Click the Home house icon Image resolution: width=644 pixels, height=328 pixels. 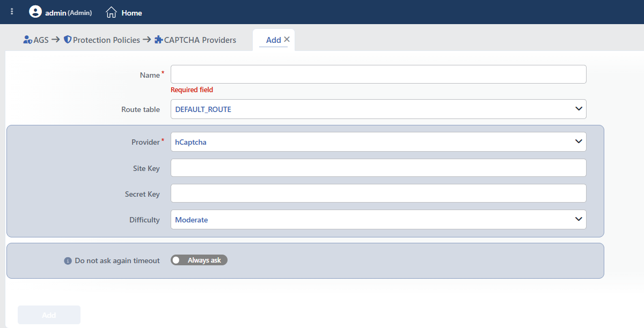(x=111, y=12)
